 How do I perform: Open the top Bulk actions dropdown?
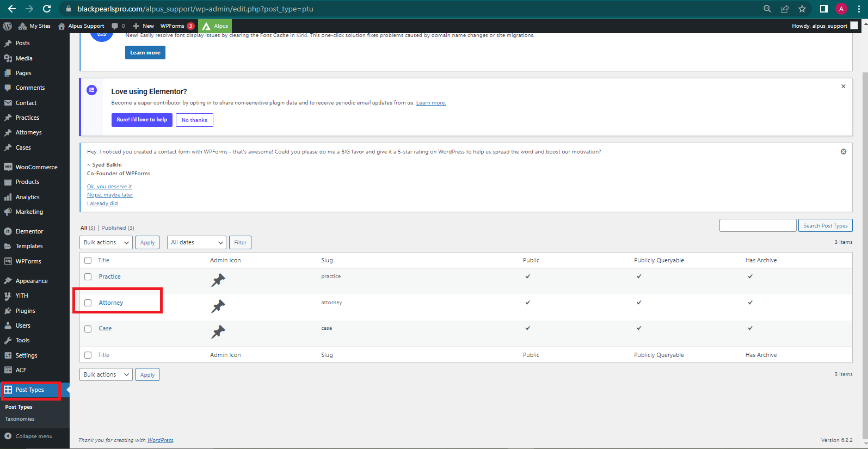[x=106, y=242]
